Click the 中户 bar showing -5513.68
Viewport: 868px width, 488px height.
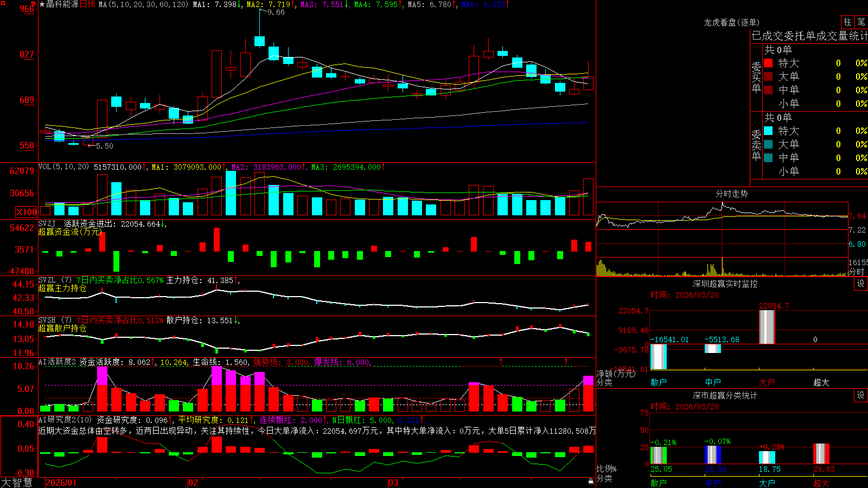tap(713, 349)
